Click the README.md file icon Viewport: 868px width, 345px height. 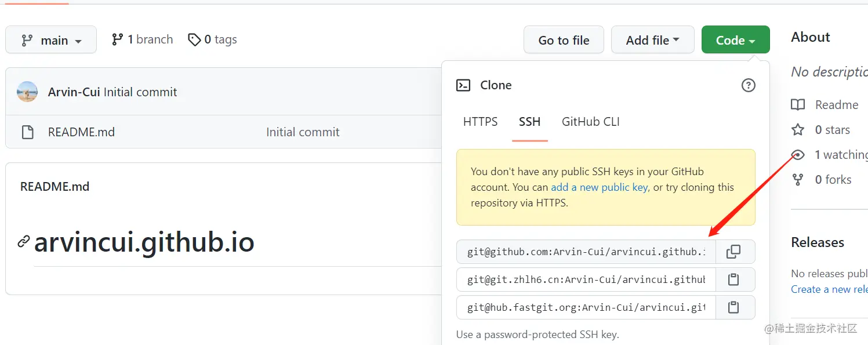pyautogui.click(x=27, y=132)
